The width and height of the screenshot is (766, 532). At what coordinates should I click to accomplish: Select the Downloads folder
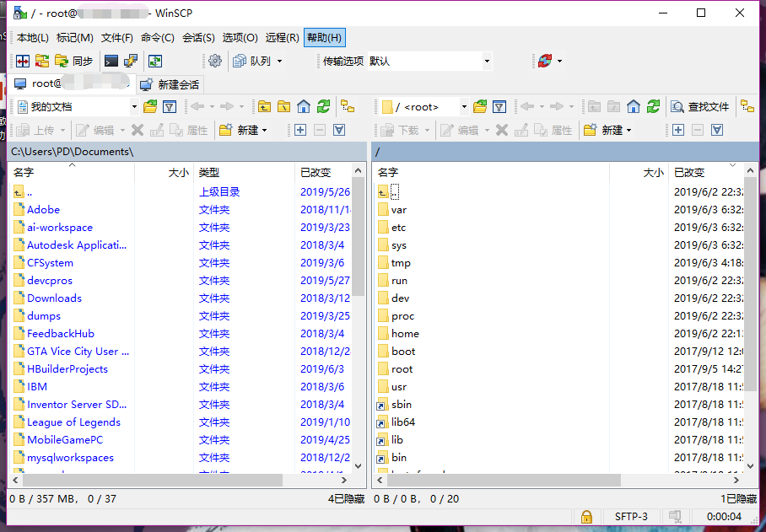point(54,298)
